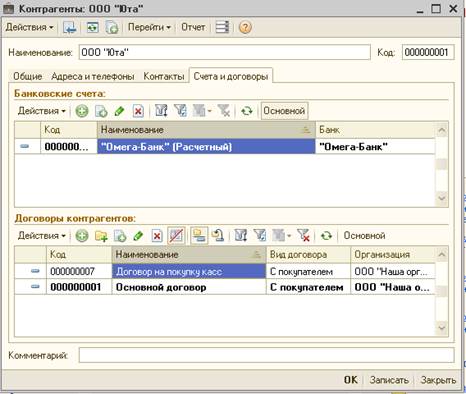
Task: Click the Отчет button
Action: coord(193,27)
